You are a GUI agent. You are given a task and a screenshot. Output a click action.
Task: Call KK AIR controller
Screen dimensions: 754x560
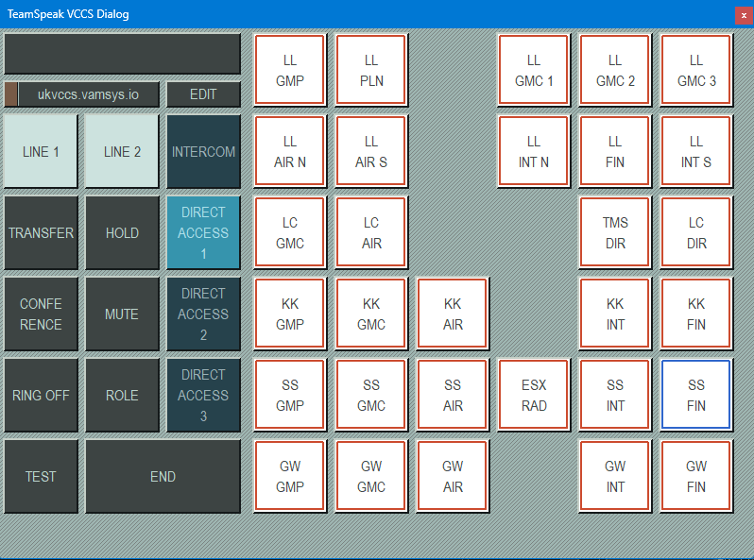click(453, 314)
